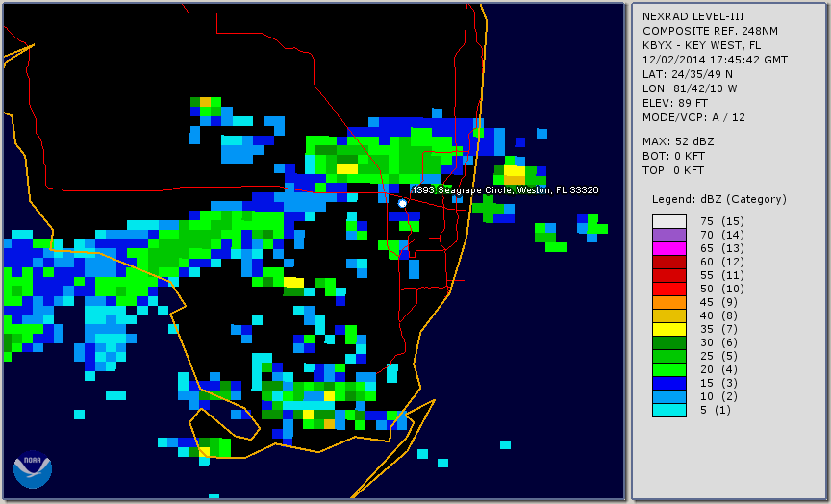Click the 12/02/2014 17:45:42 GMT timestamp
The height and width of the screenshot is (504, 831).
[x=715, y=60]
